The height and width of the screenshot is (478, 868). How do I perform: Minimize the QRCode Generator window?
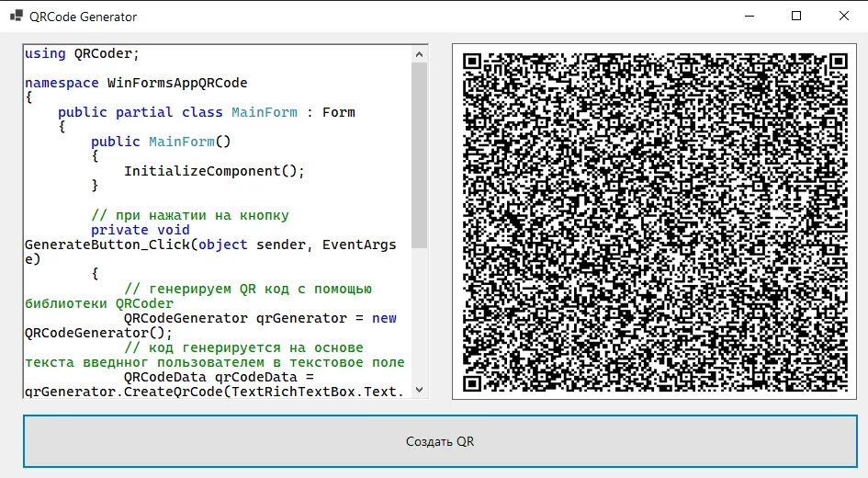pyautogui.click(x=750, y=16)
